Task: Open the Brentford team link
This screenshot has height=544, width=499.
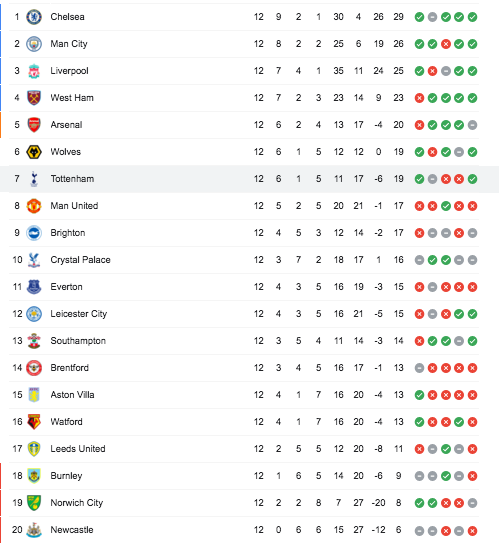Action: point(69,368)
